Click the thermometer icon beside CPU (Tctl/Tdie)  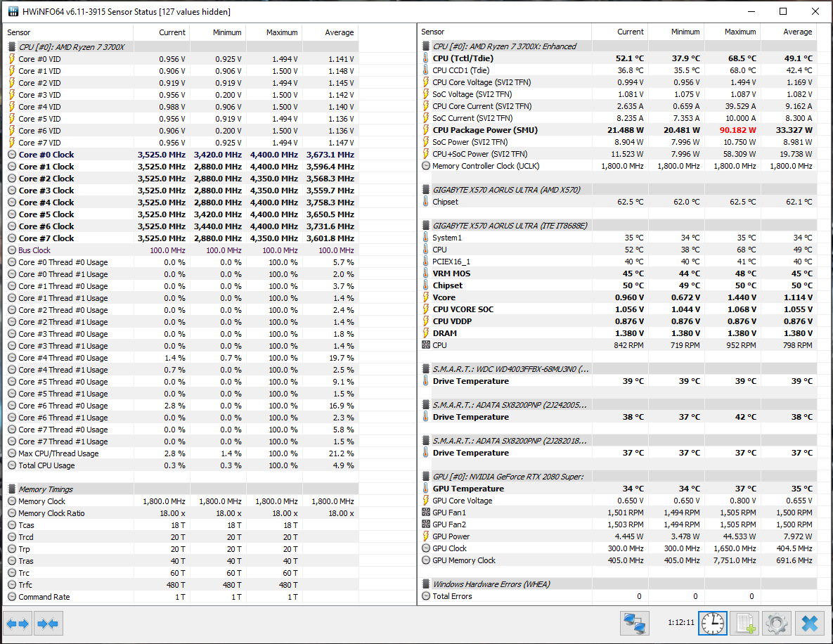click(425, 58)
